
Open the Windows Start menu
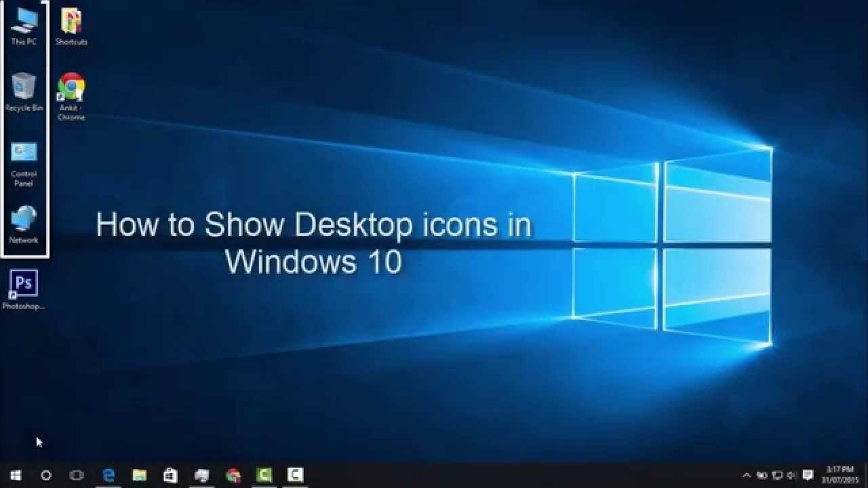pyautogui.click(x=16, y=475)
